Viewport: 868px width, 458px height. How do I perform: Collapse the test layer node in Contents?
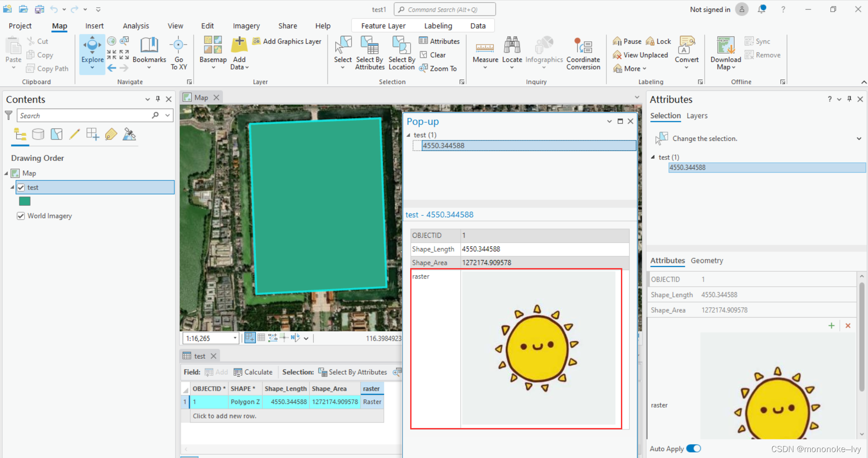point(12,187)
